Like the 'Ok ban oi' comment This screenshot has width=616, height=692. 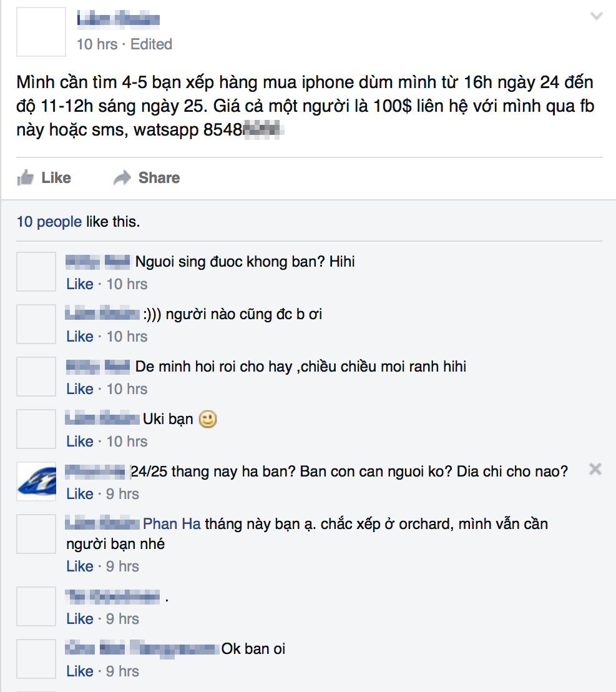point(79,671)
